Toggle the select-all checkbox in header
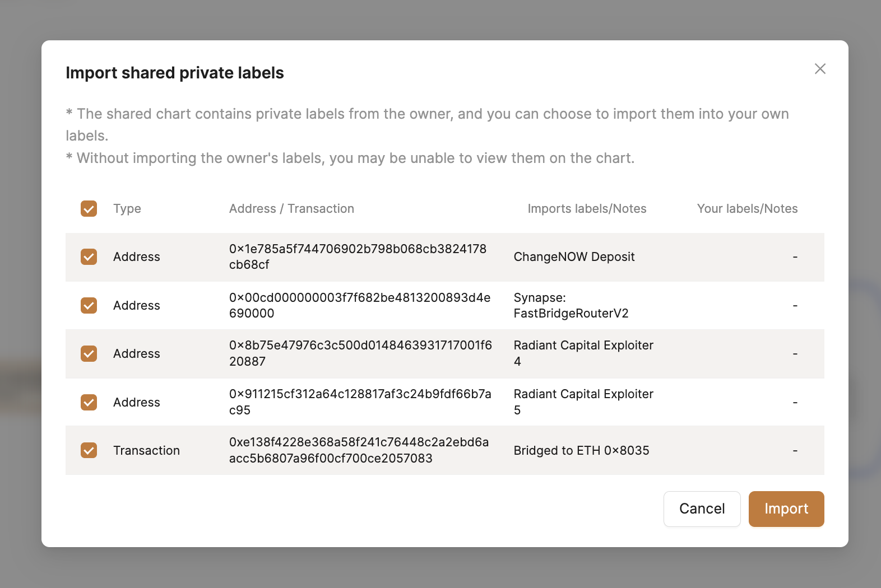Image resolution: width=881 pixels, height=588 pixels. tap(89, 209)
